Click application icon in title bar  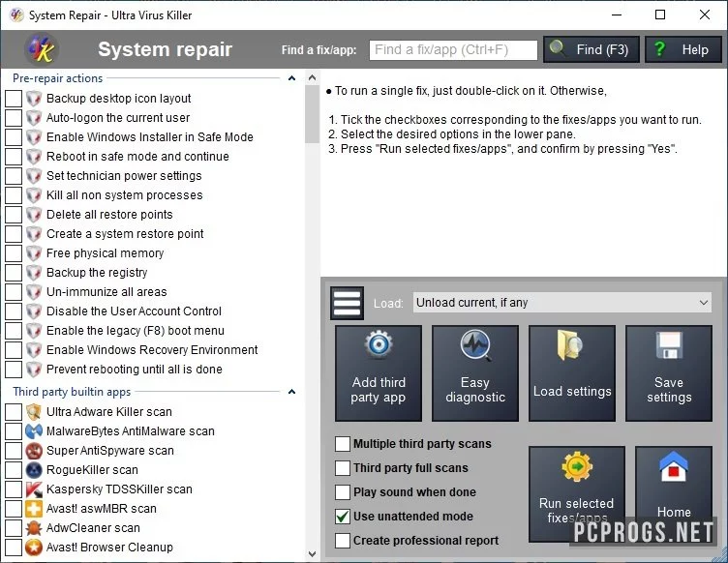[x=16, y=15]
